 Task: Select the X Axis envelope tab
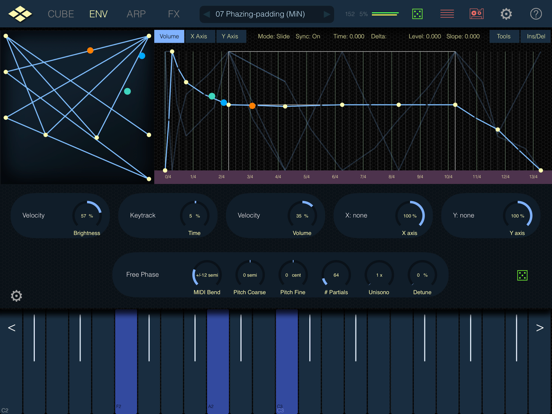199,36
